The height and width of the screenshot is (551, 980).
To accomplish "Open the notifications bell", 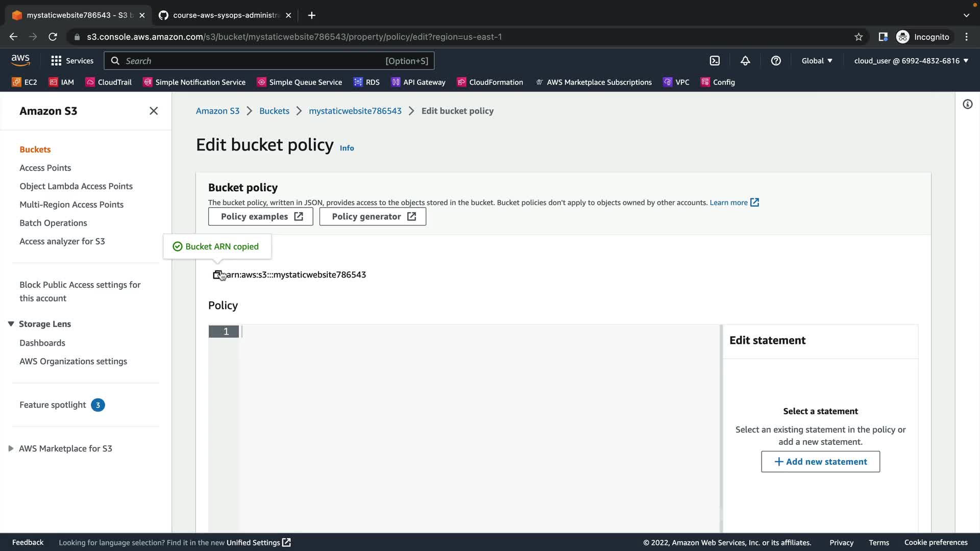I will coord(745,61).
